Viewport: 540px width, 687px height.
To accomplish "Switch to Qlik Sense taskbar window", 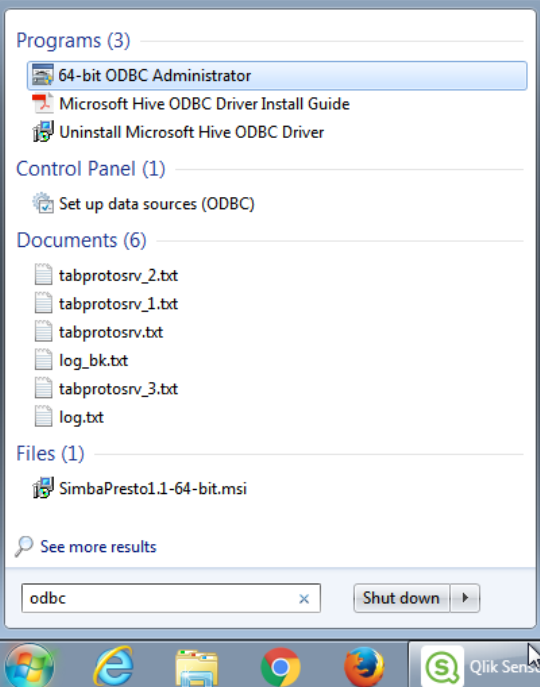I will (x=473, y=666).
